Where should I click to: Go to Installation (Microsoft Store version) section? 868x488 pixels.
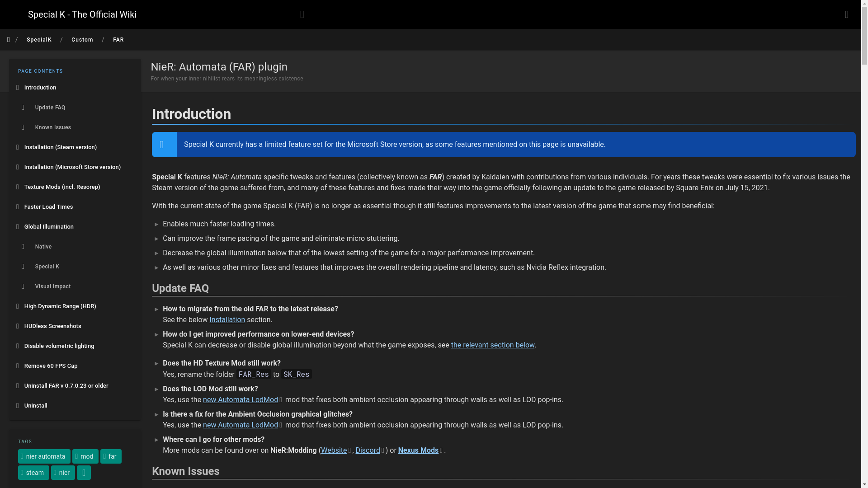[75, 167]
